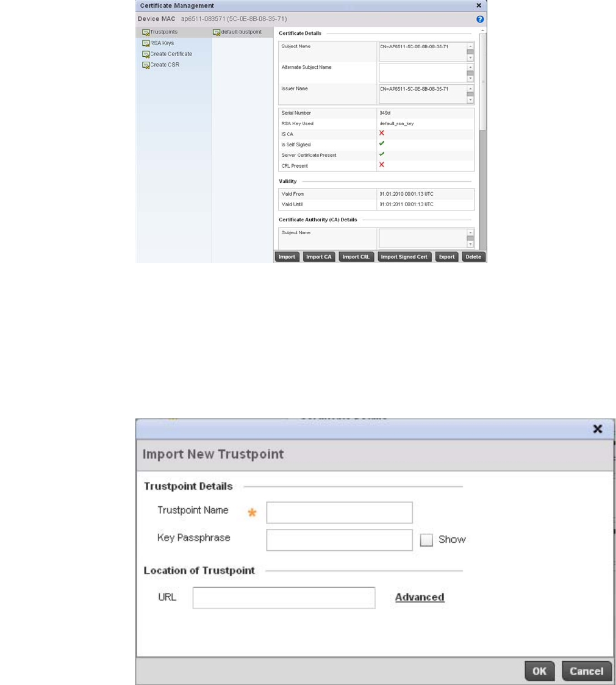Click the Import button
The image size is (616, 685).
click(287, 257)
